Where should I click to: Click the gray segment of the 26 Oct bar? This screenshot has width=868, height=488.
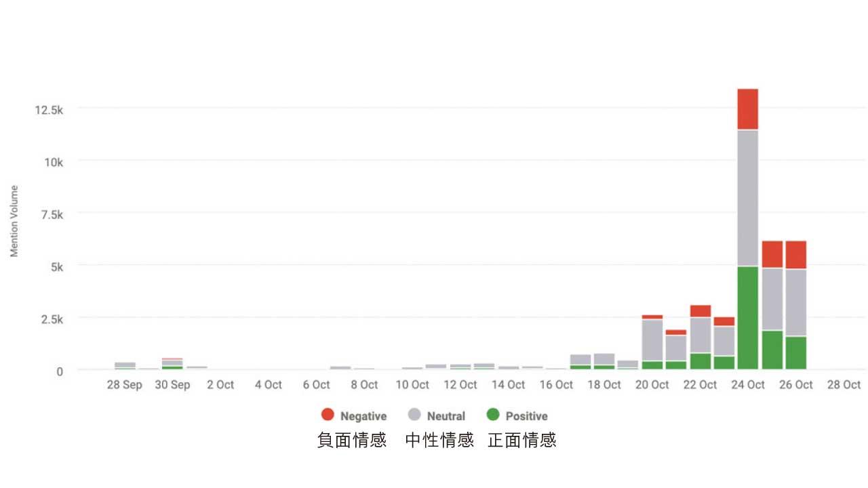[x=795, y=302]
